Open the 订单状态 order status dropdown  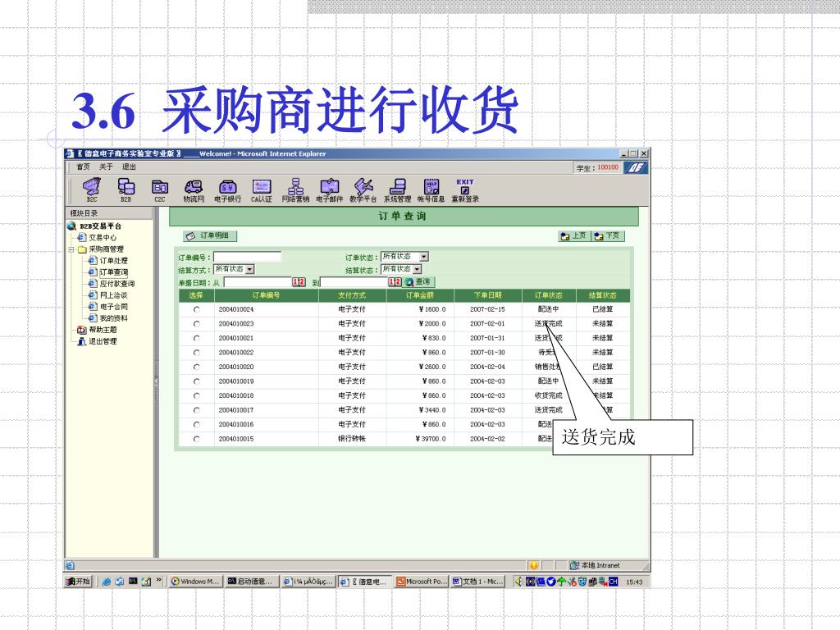pyautogui.click(x=404, y=257)
